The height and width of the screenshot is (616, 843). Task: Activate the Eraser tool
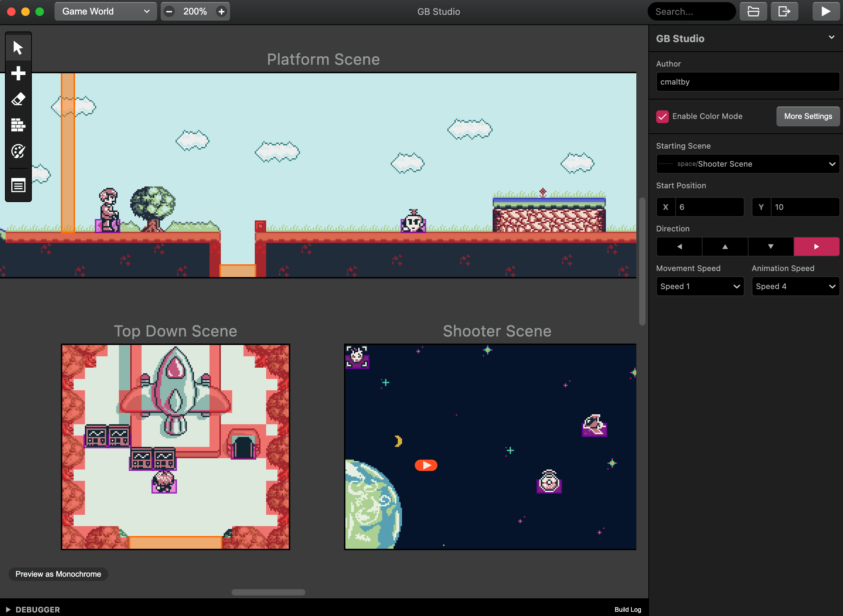pos(18,99)
